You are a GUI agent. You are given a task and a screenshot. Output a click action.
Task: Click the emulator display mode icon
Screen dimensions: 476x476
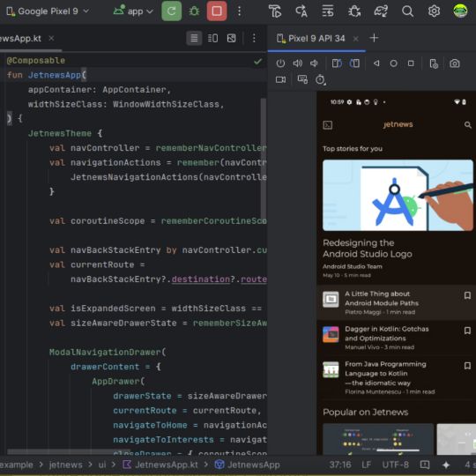pos(302,79)
